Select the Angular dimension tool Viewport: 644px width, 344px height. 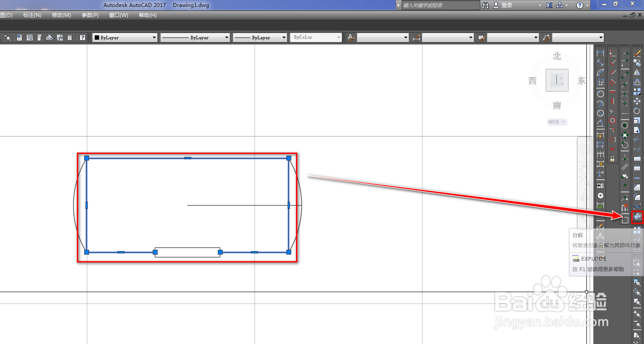click(600, 123)
